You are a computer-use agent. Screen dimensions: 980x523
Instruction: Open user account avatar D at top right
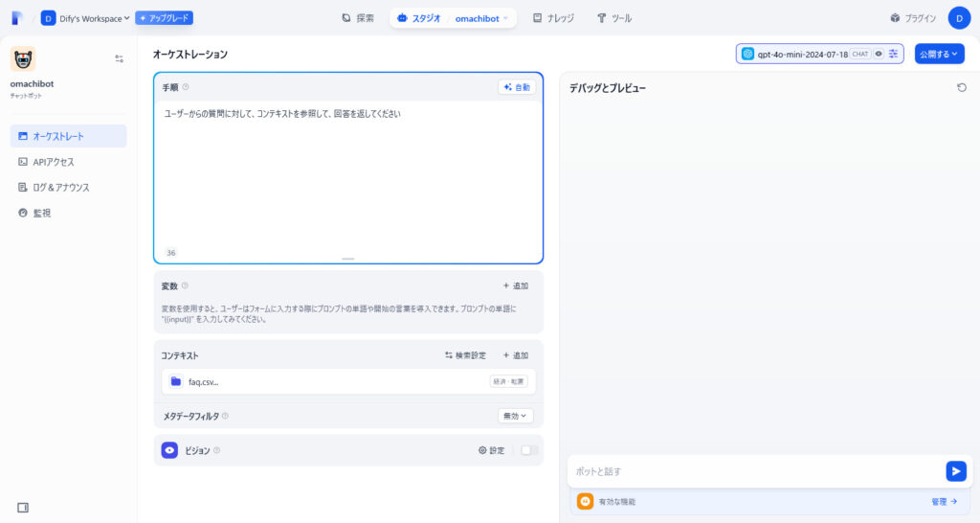[959, 18]
